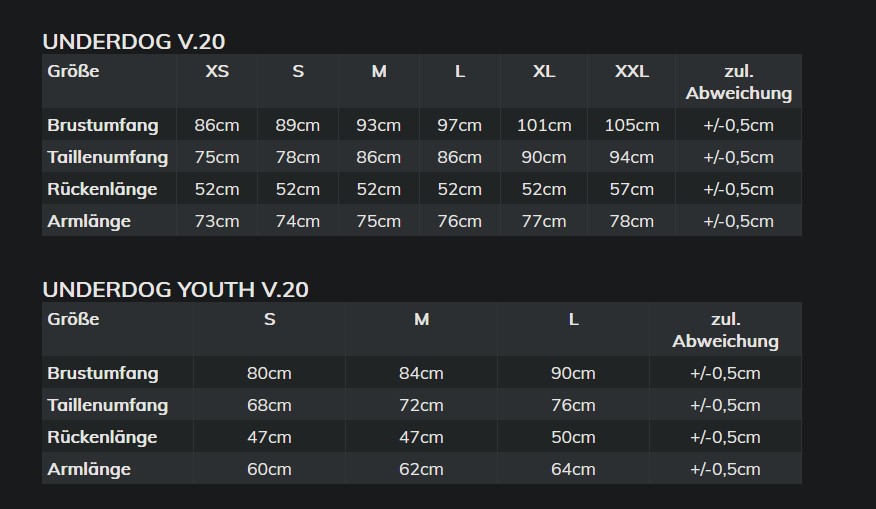Select the 105cm Brustumfang value

[x=632, y=125]
